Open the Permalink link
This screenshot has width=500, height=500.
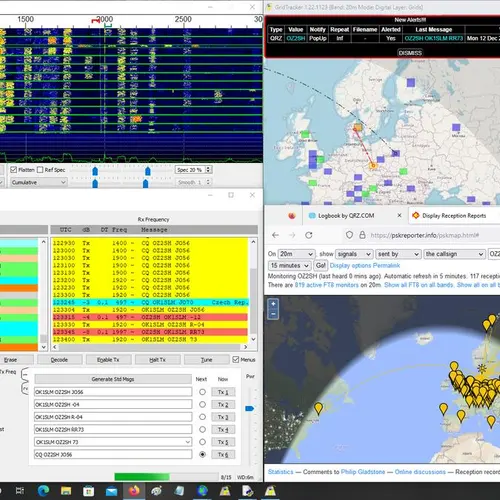(386, 266)
